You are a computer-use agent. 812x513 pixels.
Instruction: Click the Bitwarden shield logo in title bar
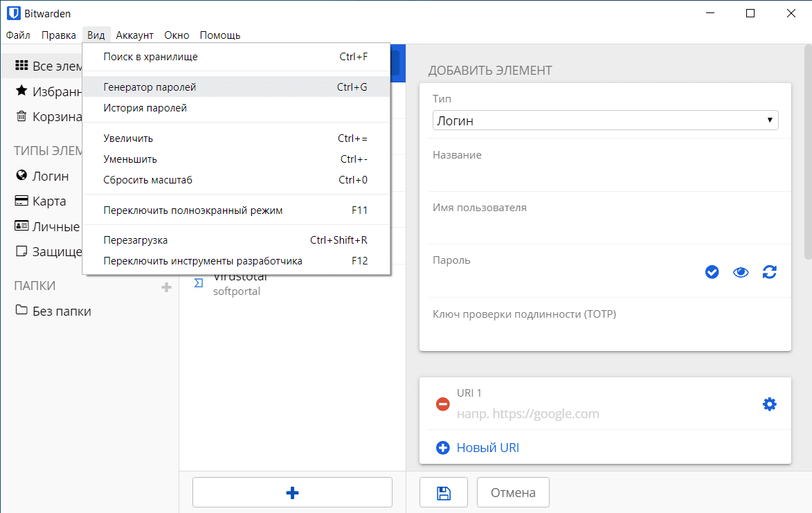[13, 13]
